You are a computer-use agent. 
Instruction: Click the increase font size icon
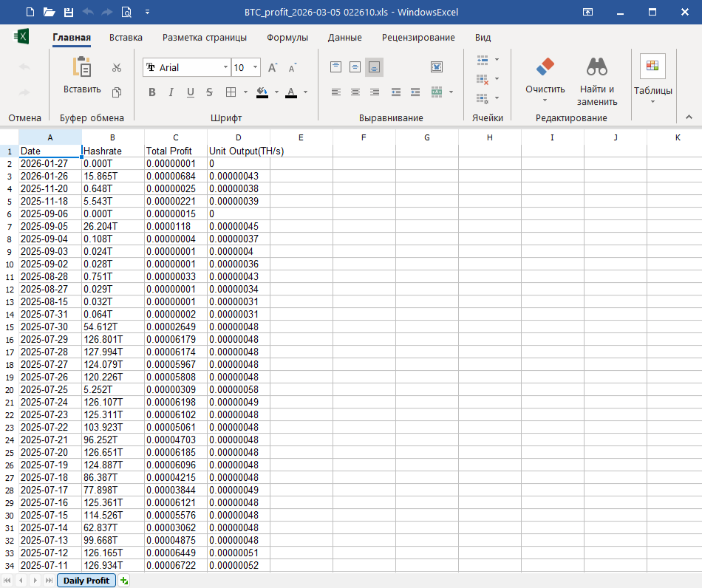pos(272,68)
